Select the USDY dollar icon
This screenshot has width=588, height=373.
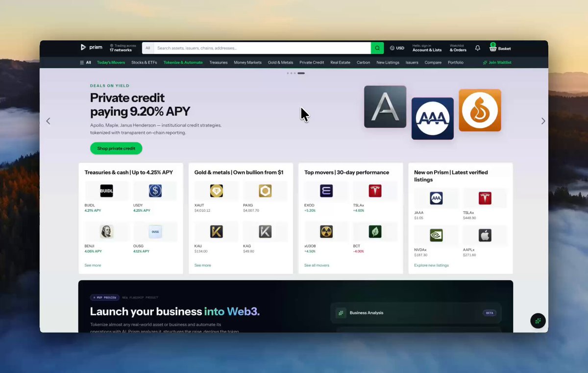click(x=155, y=191)
